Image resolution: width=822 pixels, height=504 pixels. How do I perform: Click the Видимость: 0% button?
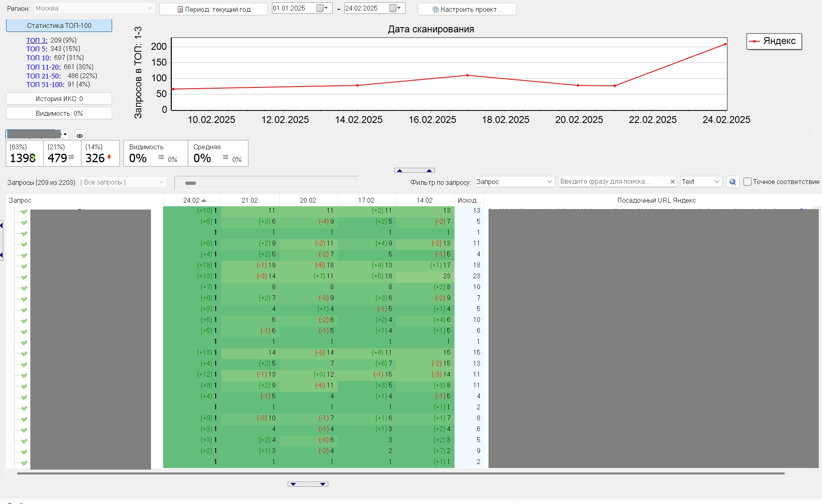59,113
